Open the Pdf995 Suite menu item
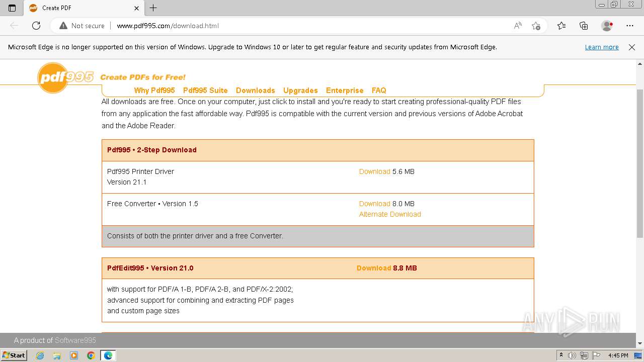The image size is (644, 362). [205, 90]
